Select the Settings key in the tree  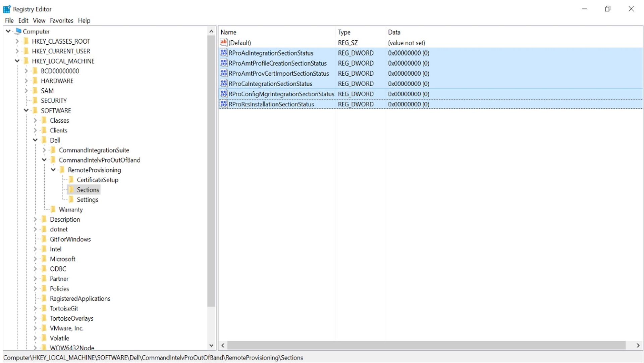click(87, 199)
